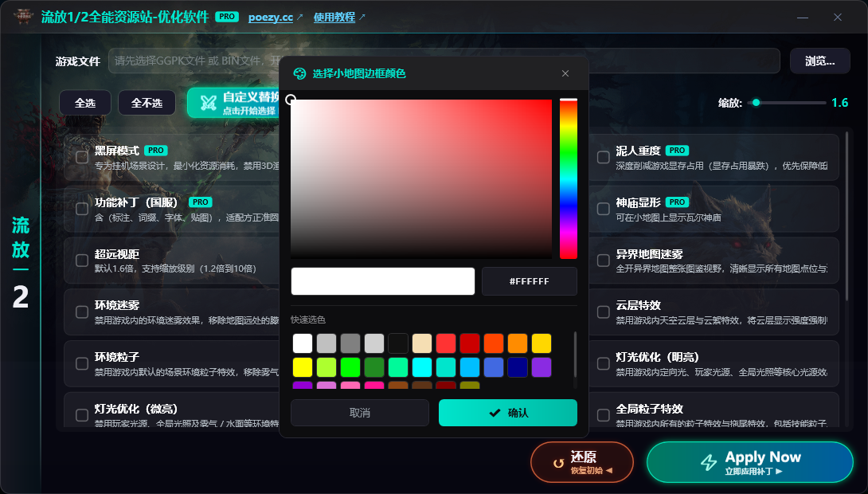Viewport: 868px width, 494px height.
Task: Pick the wheat beige swatch
Action: (422, 343)
